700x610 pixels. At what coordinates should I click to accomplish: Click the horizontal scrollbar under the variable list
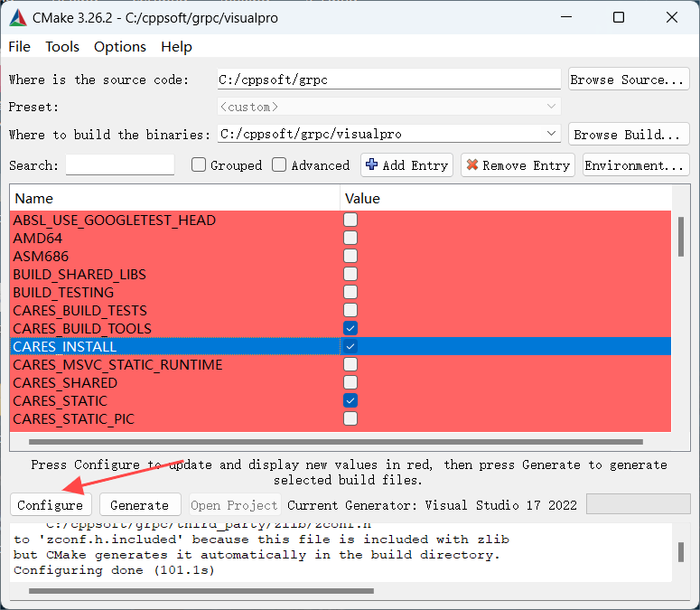(x=336, y=442)
